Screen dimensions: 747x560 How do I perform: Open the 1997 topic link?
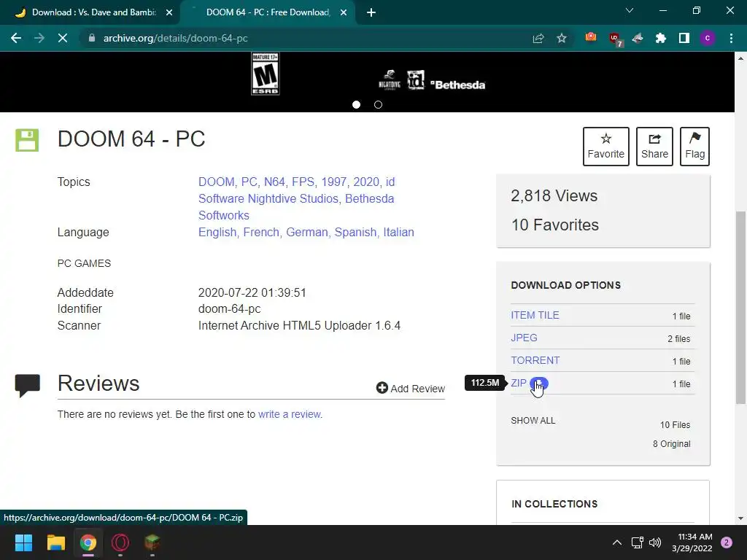point(336,182)
